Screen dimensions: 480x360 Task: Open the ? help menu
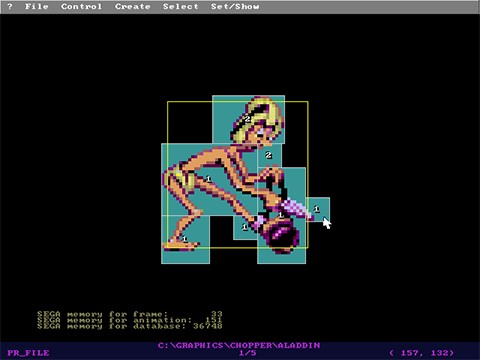pos(10,6)
